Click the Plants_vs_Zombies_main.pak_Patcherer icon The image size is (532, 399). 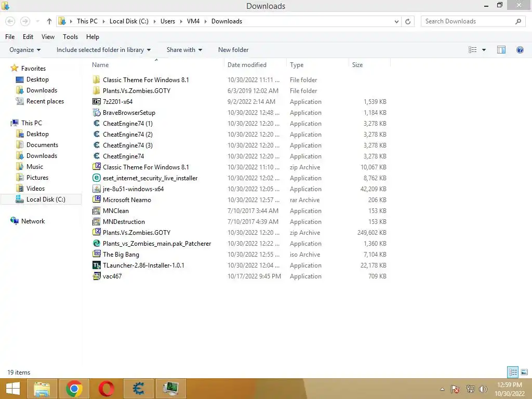click(x=96, y=243)
